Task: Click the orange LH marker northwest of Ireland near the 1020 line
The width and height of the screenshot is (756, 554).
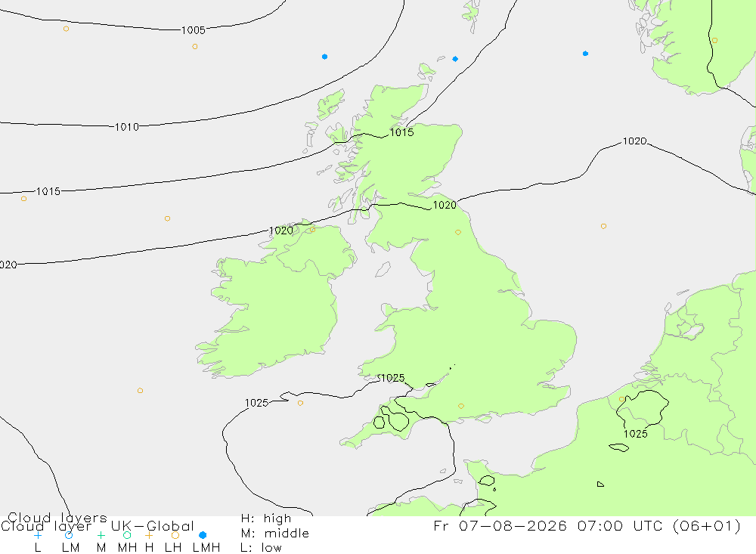Action: click(167, 218)
